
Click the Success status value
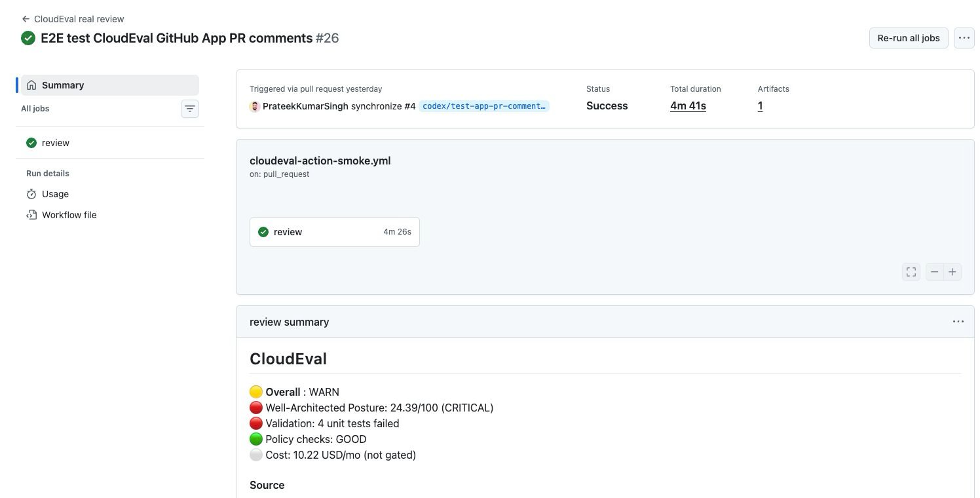click(607, 105)
